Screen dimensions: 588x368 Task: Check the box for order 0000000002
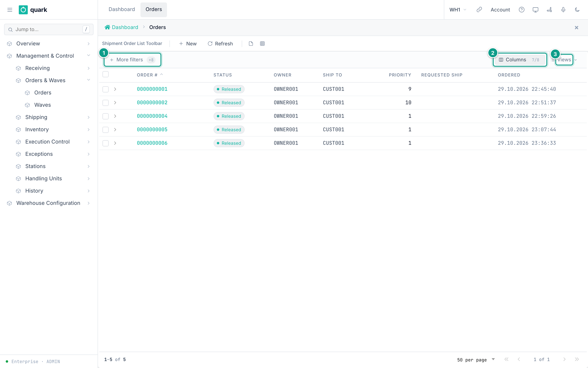tap(105, 103)
